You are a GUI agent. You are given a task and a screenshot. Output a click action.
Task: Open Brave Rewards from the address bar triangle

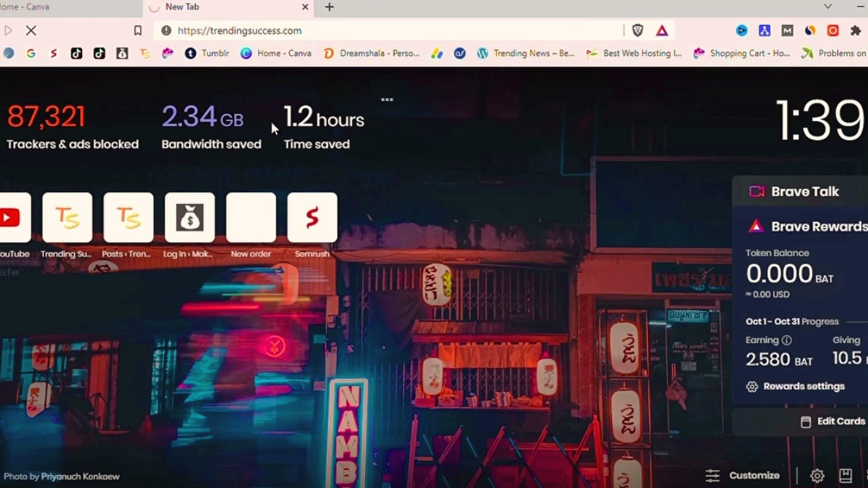(661, 31)
